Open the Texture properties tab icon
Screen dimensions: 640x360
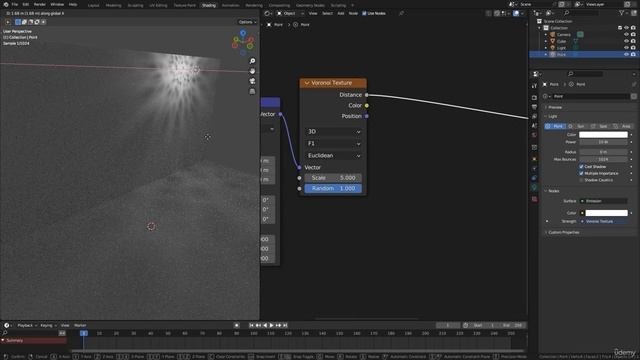click(x=534, y=199)
